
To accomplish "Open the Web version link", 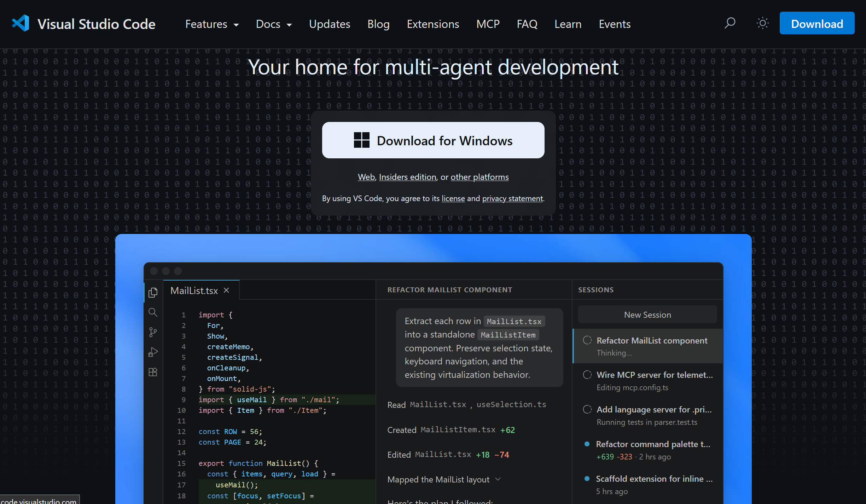I will tap(366, 177).
